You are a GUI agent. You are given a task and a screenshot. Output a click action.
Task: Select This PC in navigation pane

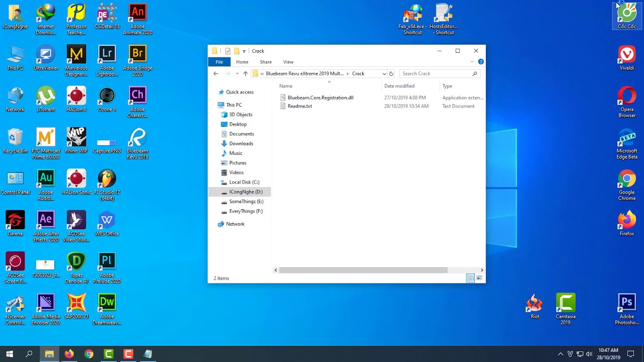coord(233,105)
